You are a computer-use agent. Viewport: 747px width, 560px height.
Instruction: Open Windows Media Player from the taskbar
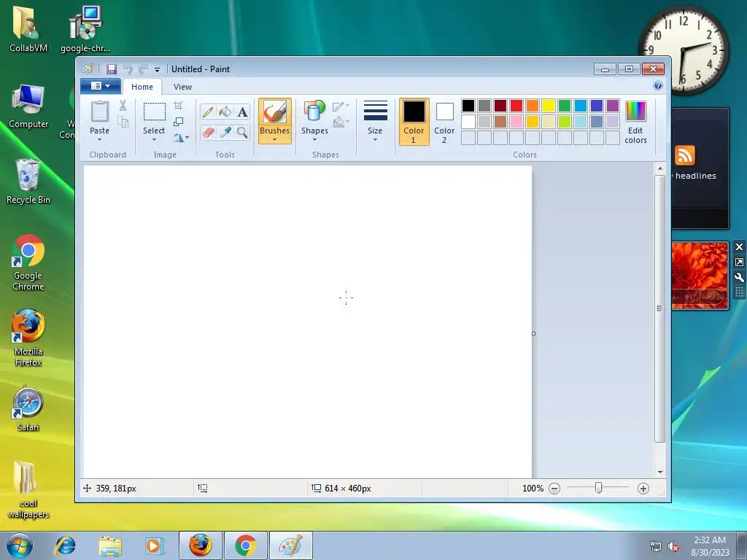[155, 545]
